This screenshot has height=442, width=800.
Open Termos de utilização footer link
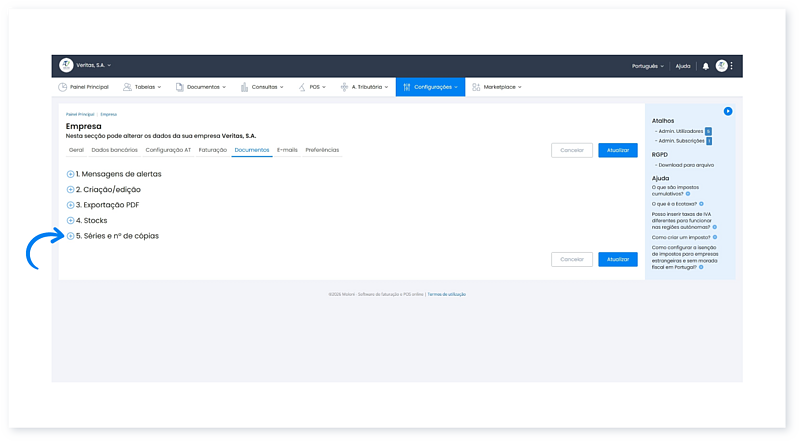(x=446, y=294)
